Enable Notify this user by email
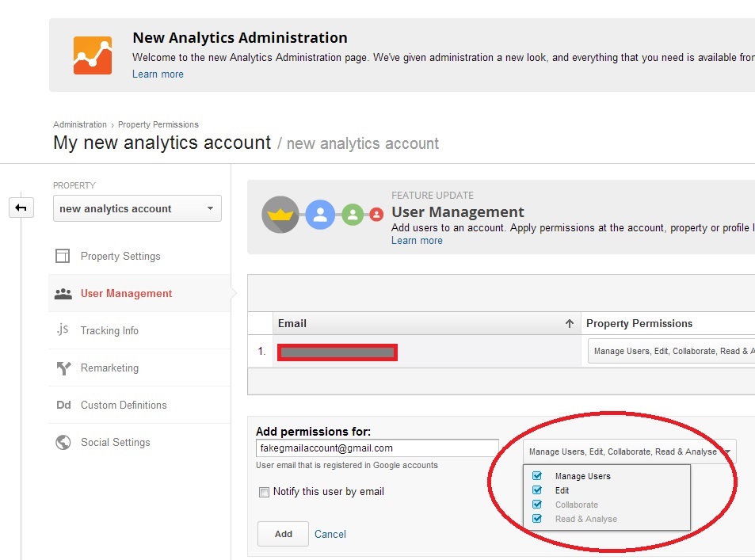Image resolution: width=755 pixels, height=560 pixels. [x=265, y=493]
